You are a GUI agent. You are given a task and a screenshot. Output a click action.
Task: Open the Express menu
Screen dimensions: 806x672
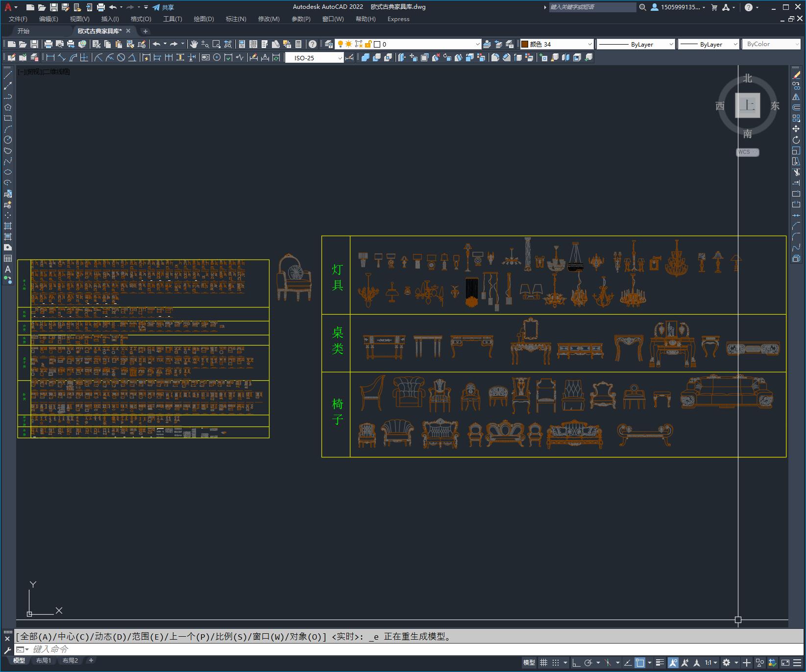pos(398,19)
